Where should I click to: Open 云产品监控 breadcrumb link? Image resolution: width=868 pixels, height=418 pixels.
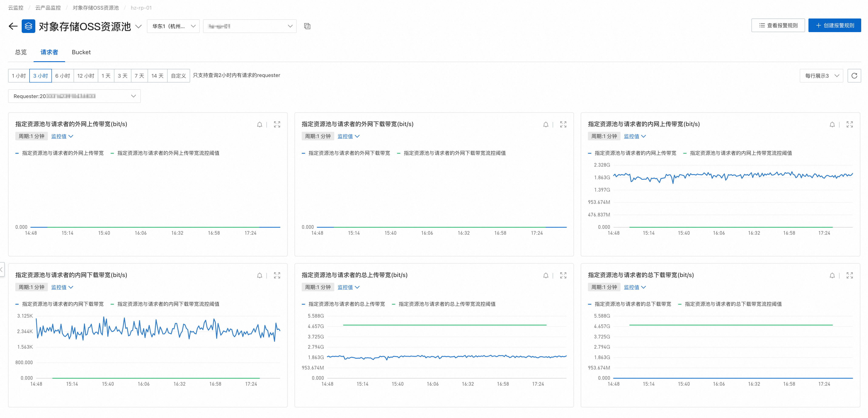point(48,8)
